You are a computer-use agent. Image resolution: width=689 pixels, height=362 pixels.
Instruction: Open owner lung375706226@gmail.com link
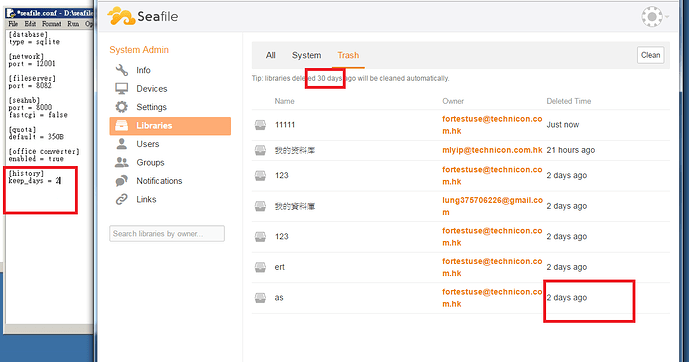pos(492,206)
